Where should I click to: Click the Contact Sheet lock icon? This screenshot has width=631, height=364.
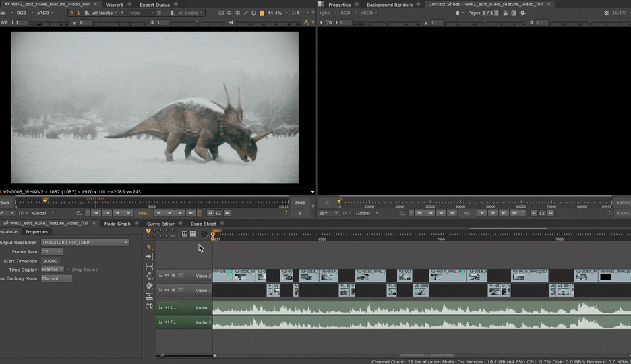[x=458, y=13]
